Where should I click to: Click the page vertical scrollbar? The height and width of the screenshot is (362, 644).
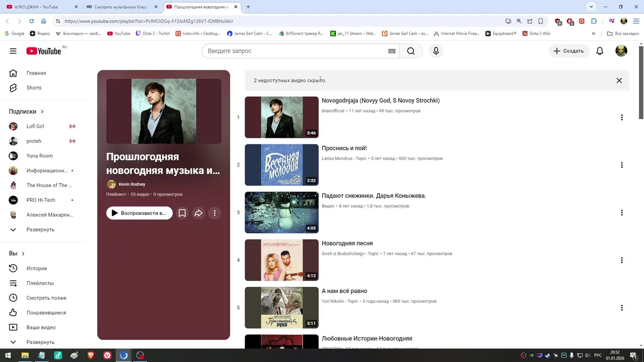point(641,83)
